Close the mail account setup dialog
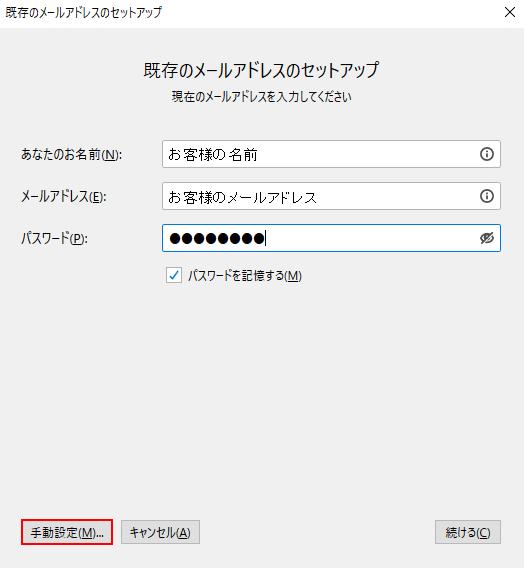 (x=510, y=12)
